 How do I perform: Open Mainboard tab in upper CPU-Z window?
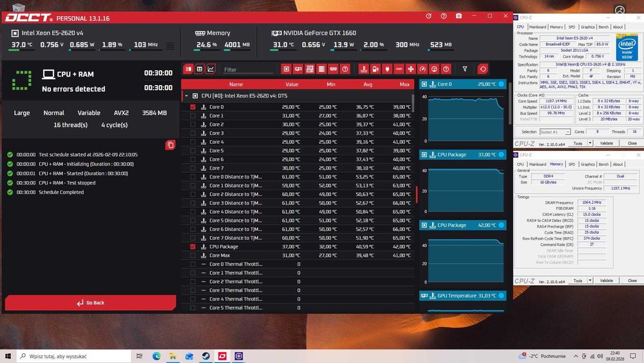pos(537,26)
